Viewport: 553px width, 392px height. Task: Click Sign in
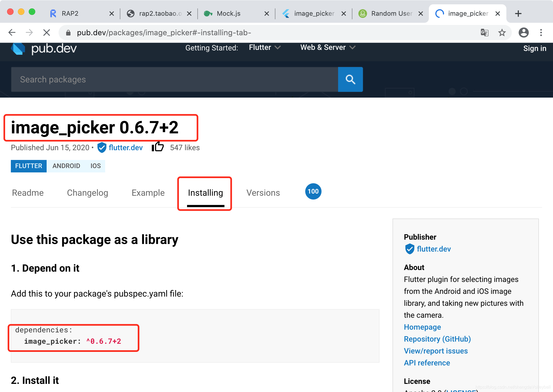click(x=535, y=48)
